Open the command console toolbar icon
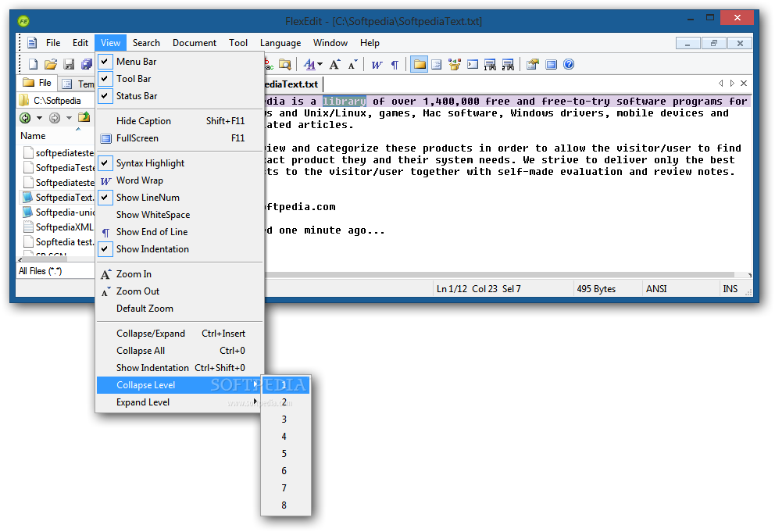 coord(473,64)
